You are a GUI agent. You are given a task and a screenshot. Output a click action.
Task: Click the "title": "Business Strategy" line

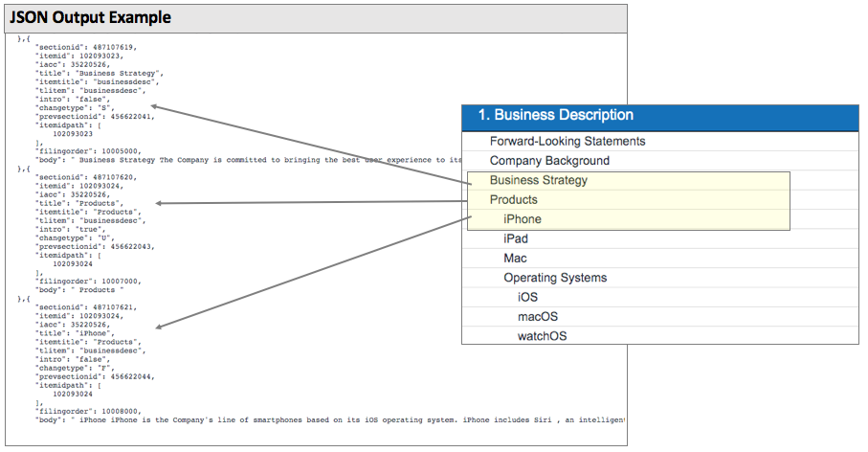coord(100,73)
